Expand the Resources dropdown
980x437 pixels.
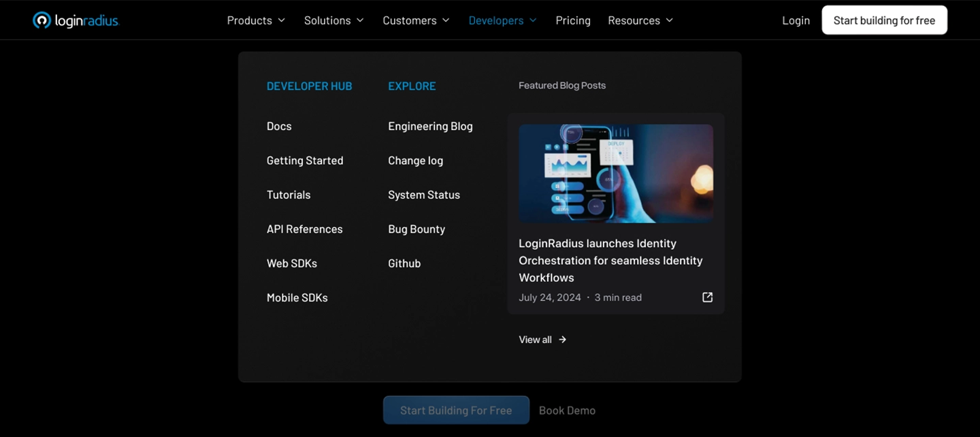(640, 20)
